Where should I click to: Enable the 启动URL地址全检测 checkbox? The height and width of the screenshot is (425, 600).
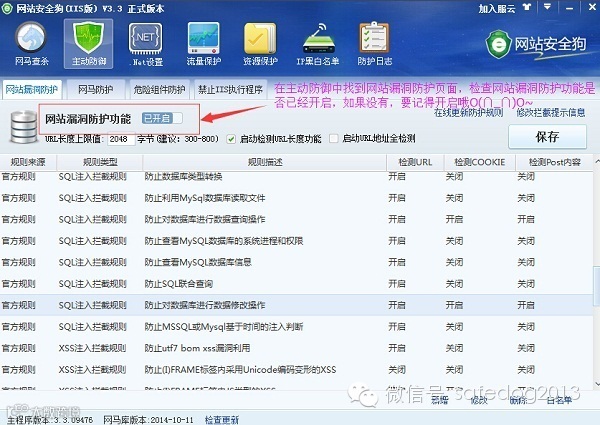[334, 138]
